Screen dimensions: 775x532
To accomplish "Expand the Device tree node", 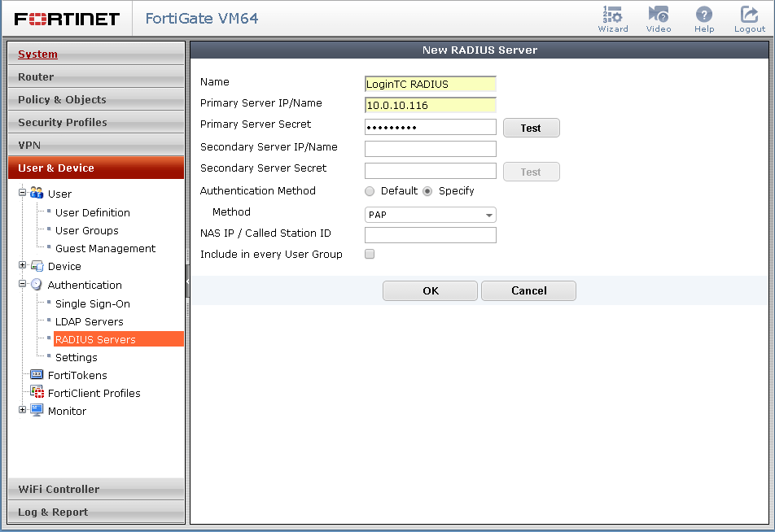I will click(23, 266).
